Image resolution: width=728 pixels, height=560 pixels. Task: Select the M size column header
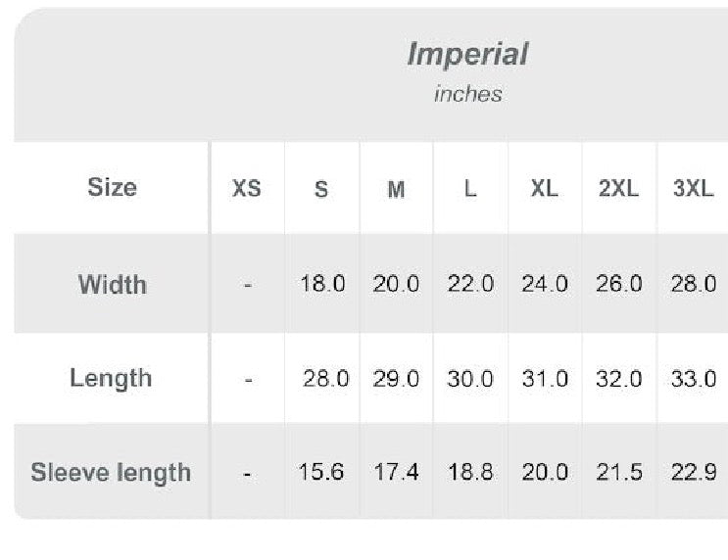(x=396, y=190)
